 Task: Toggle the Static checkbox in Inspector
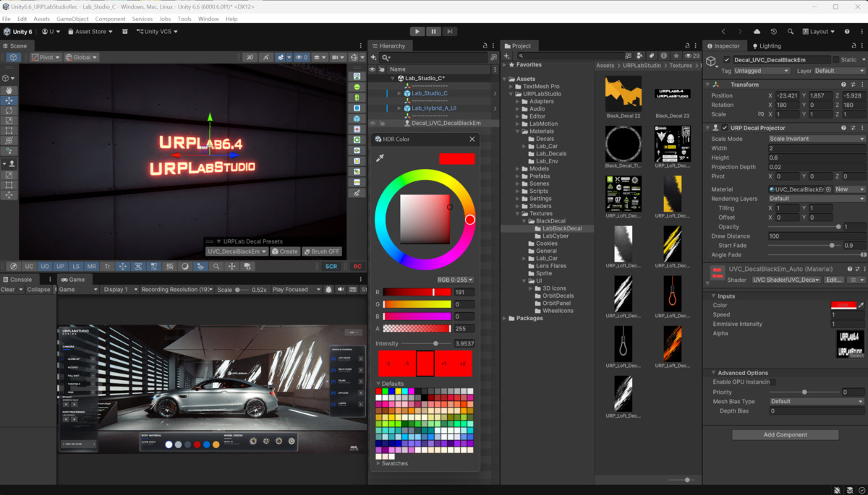(835, 60)
